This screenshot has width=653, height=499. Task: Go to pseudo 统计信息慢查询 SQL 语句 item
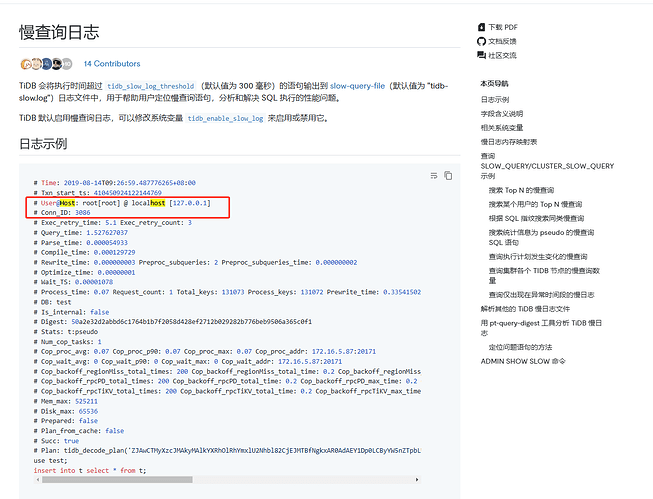[541, 237]
